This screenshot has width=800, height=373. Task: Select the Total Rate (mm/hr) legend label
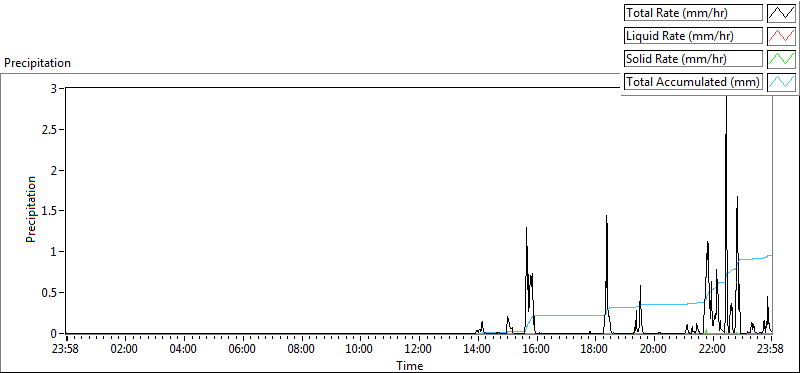pos(693,13)
